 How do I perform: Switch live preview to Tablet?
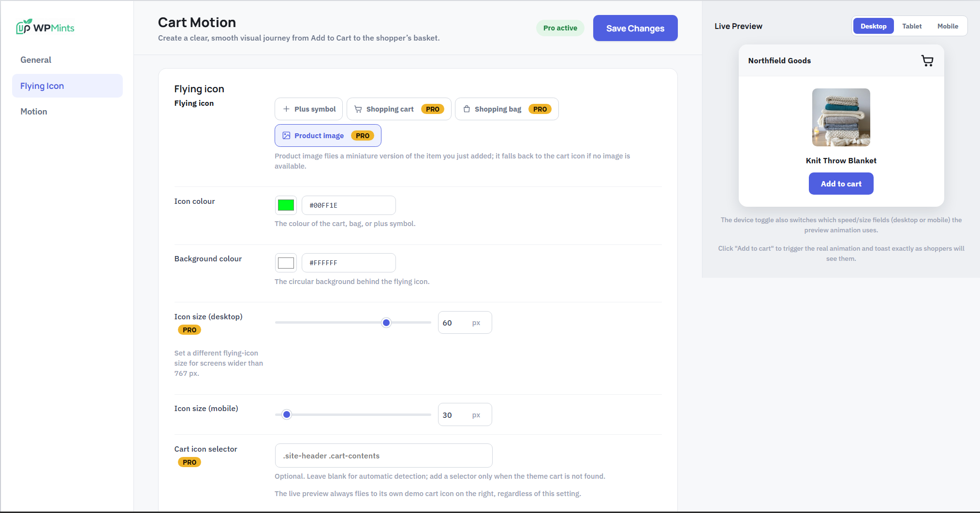tap(912, 26)
